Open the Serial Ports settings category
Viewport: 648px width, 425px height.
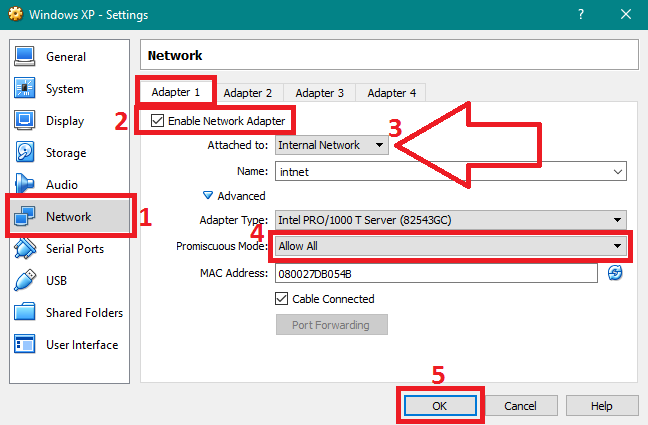[69, 248]
